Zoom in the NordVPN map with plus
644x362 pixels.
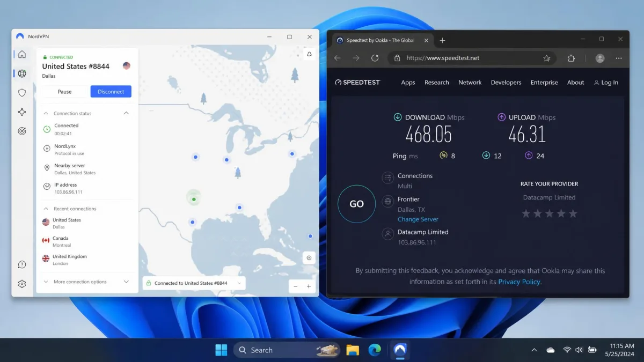pos(309,286)
